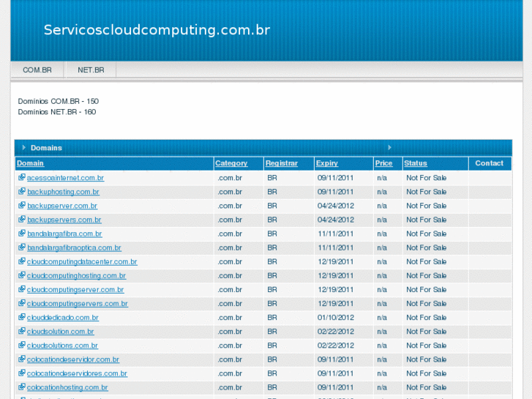Click the external link icon beside colocationhosting.com.br
This screenshot has width=532, height=399.
coord(22,387)
